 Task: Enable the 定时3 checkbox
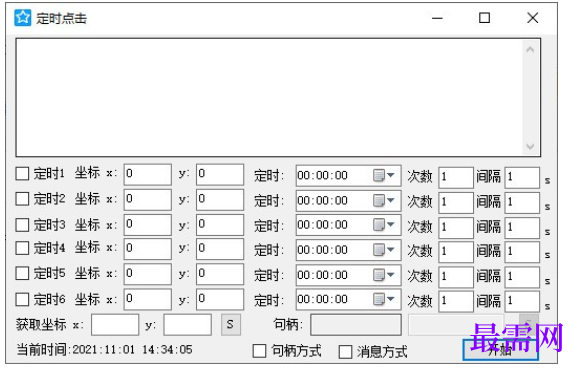tap(22, 225)
